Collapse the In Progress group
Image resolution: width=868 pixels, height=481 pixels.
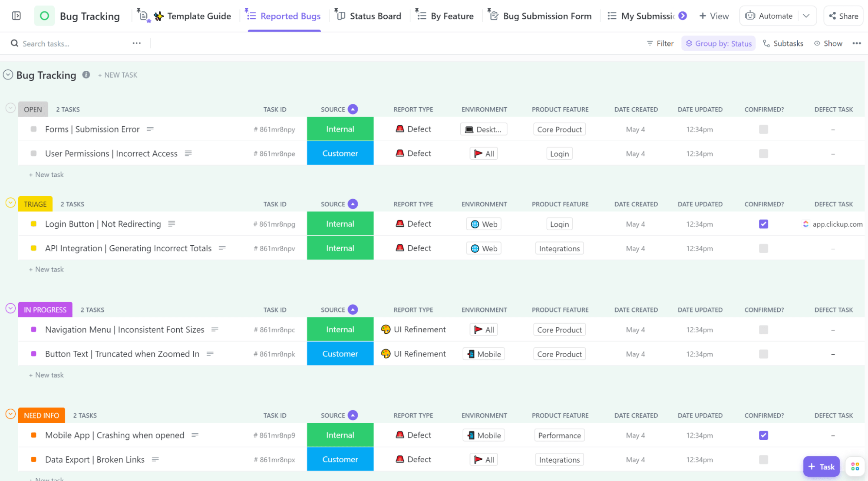(x=10, y=309)
